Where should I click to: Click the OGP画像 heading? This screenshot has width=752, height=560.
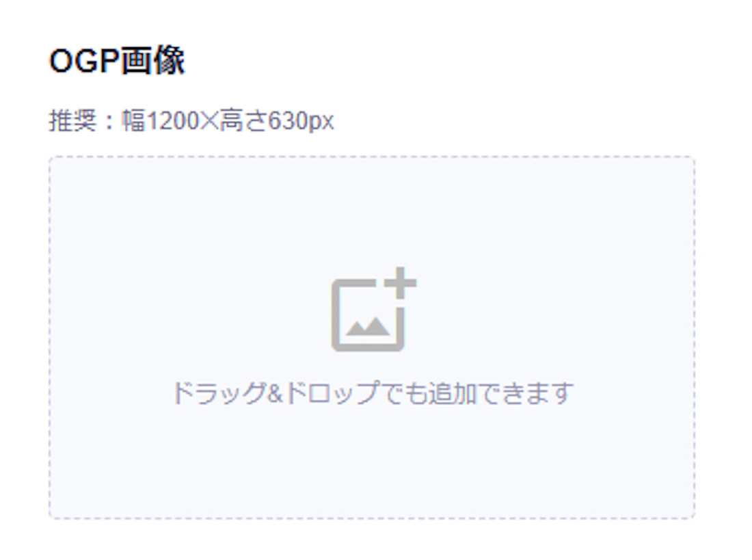pyautogui.click(x=117, y=61)
